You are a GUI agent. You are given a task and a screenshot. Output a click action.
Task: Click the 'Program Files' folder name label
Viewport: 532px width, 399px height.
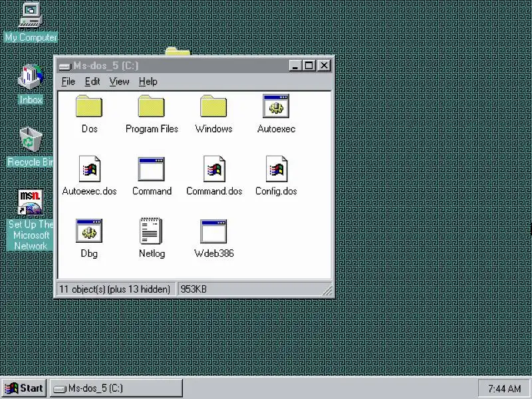click(152, 129)
